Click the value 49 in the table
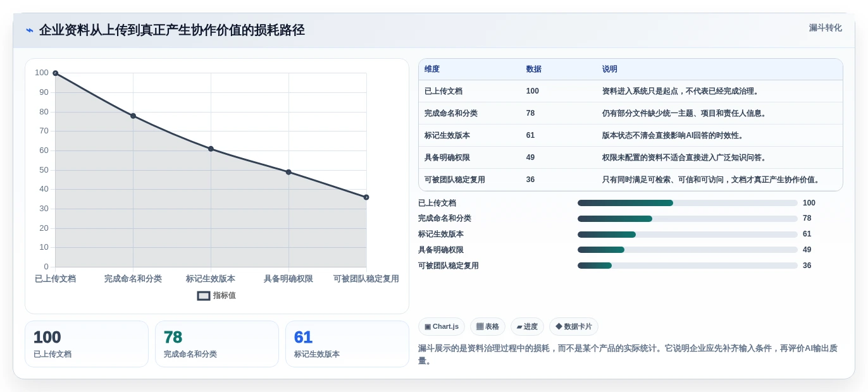Image resolution: width=868 pixels, height=392 pixels. point(530,157)
